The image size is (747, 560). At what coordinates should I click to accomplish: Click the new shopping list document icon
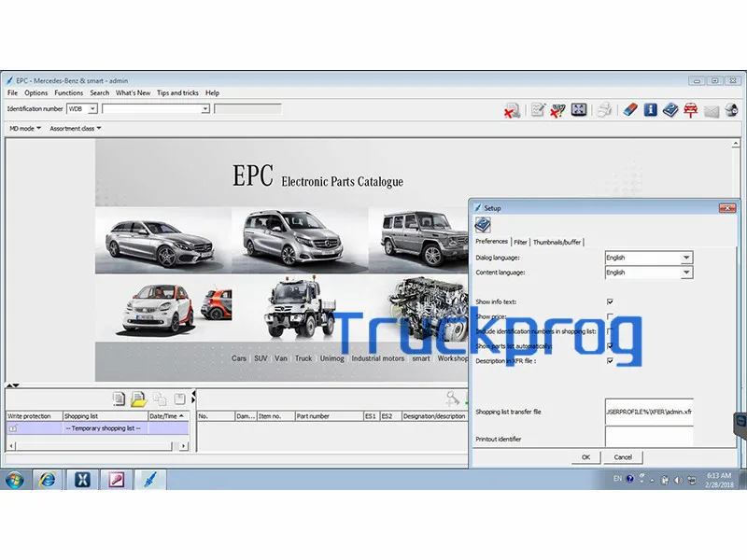[119, 399]
